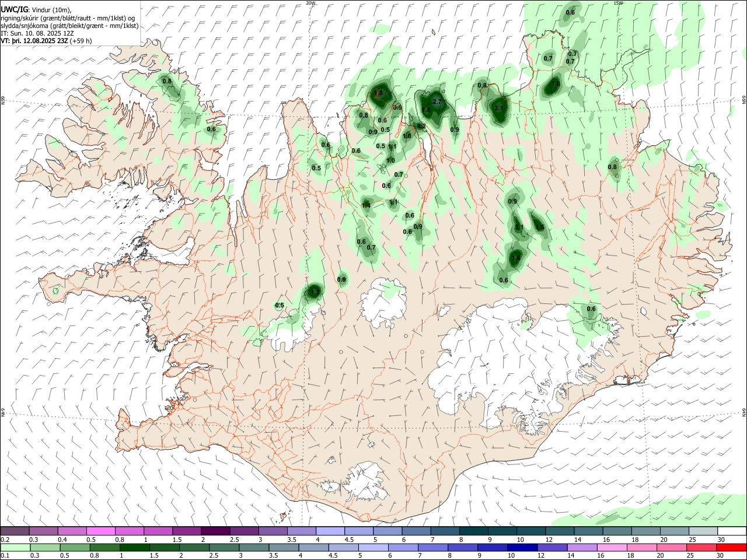Viewport: 747px width, 560px height.
Task: Click the 20W longitude label
Action: (310, 3)
